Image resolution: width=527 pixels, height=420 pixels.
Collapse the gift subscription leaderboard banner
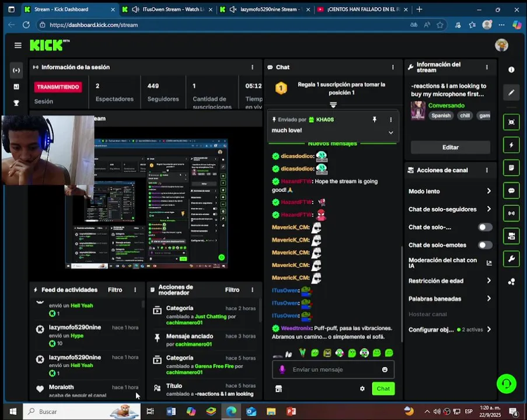333,105
